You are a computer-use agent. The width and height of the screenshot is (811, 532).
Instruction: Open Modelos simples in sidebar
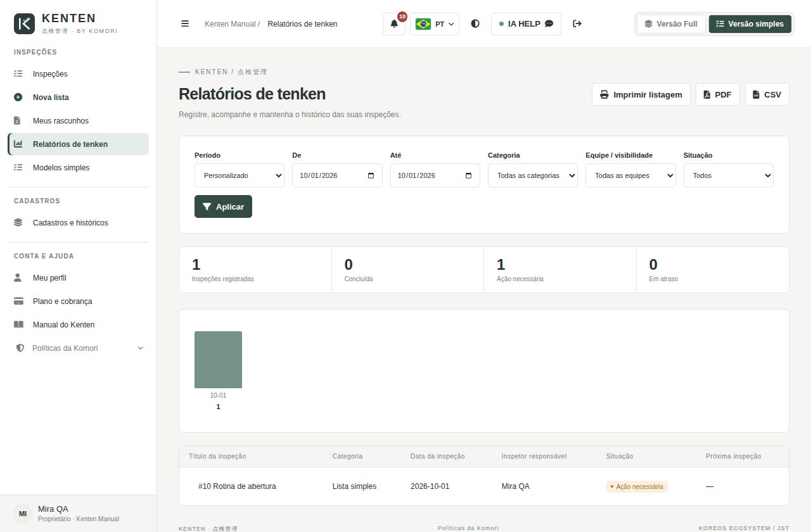tap(79, 168)
